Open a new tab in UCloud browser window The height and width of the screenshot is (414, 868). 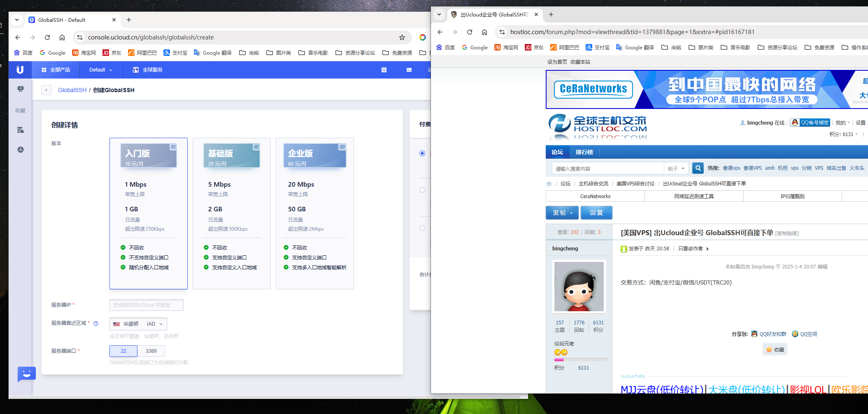(129, 20)
